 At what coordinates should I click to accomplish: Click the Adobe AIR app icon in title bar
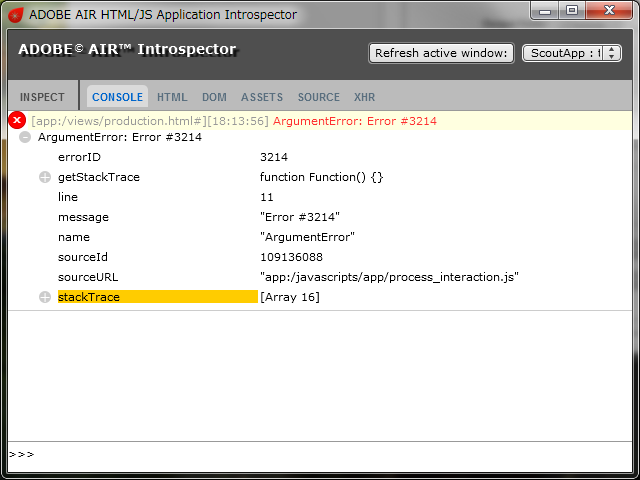16,16
